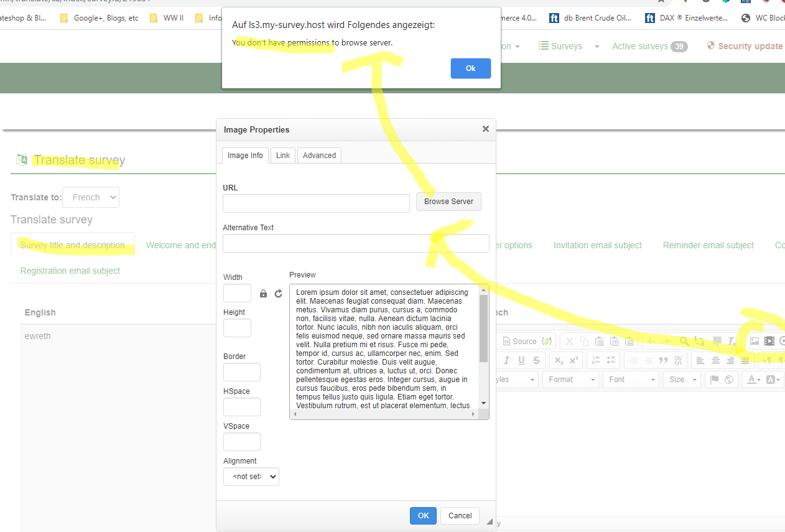Image resolution: width=785 pixels, height=532 pixels.
Task: Open the Alignment dropdown
Action: [x=251, y=477]
